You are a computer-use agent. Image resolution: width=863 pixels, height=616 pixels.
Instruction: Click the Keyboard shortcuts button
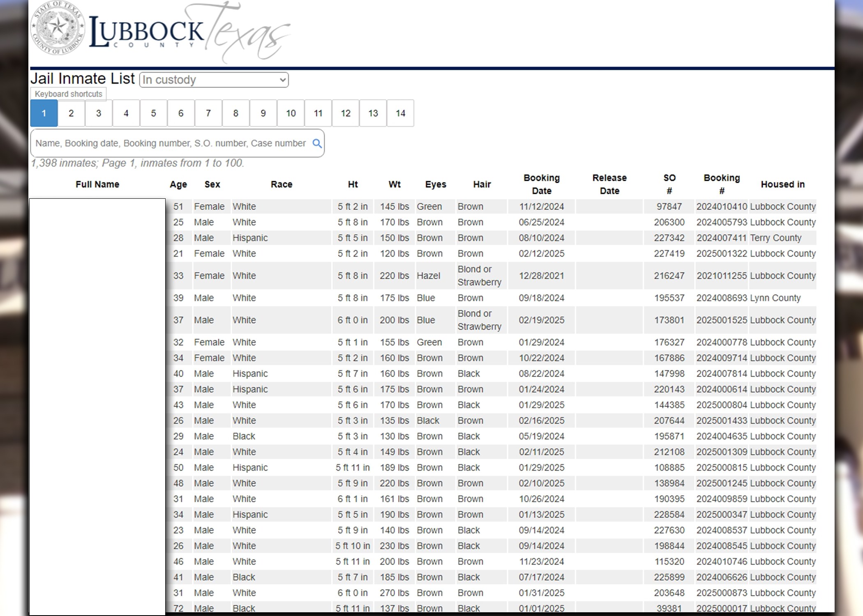point(68,94)
